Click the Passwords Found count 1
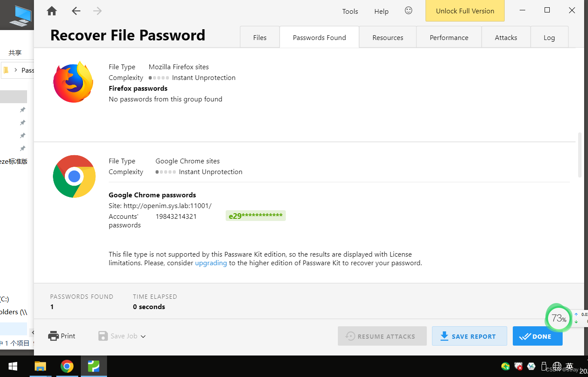The width and height of the screenshot is (588, 377). tap(52, 307)
